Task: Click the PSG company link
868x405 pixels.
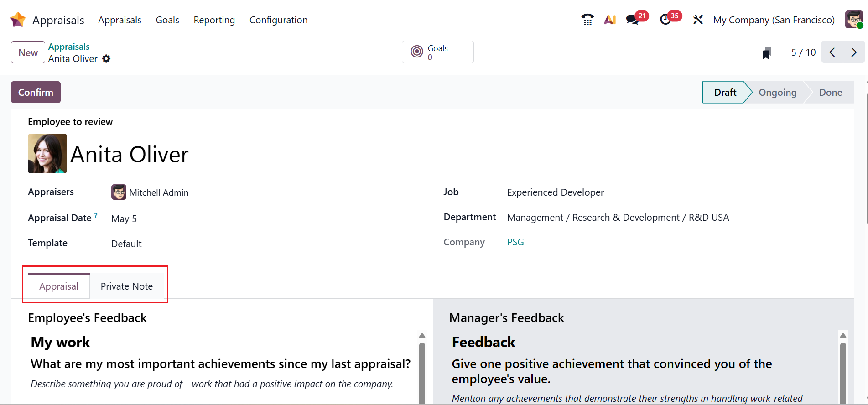Action: pyautogui.click(x=515, y=242)
